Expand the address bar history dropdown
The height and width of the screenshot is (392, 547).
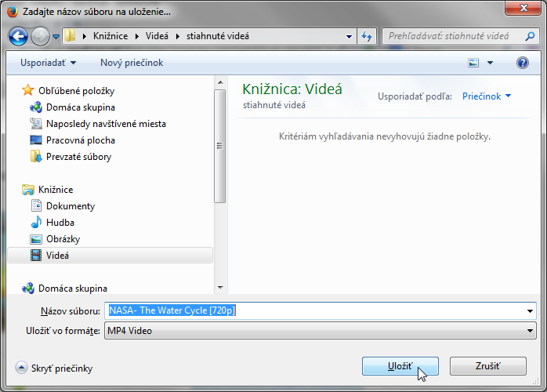pos(349,36)
